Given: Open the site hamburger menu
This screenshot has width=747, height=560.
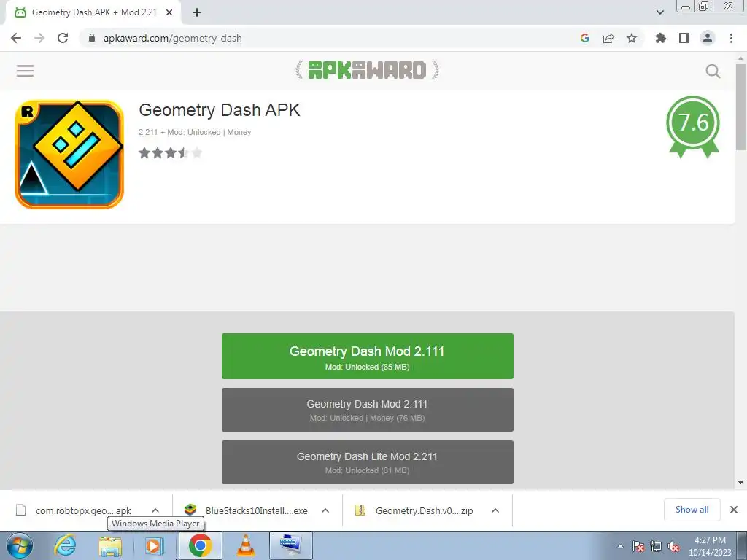Looking at the screenshot, I should coord(26,71).
